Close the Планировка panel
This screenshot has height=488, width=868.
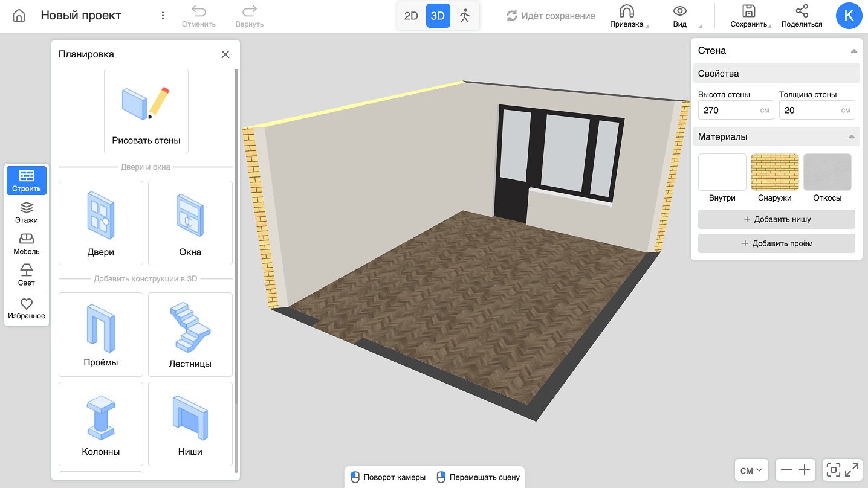(x=225, y=54)
